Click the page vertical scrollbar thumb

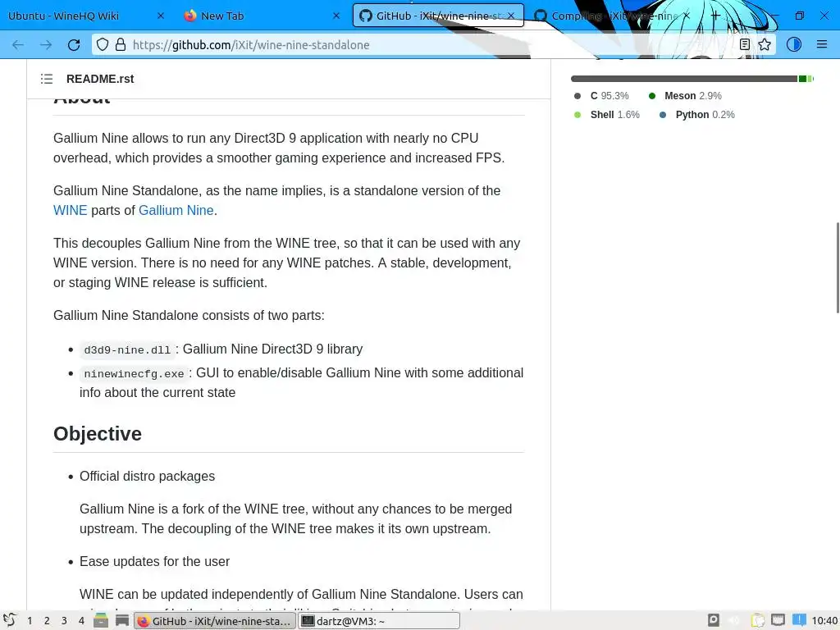point(838,267)
